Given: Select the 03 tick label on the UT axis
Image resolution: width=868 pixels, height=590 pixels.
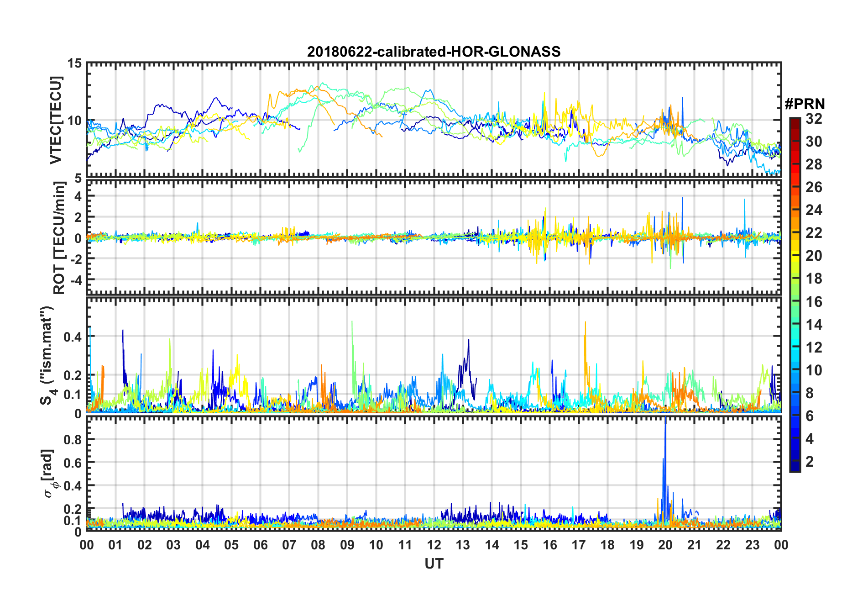Looking at the screenshot, I should click(x=173, y=545).
